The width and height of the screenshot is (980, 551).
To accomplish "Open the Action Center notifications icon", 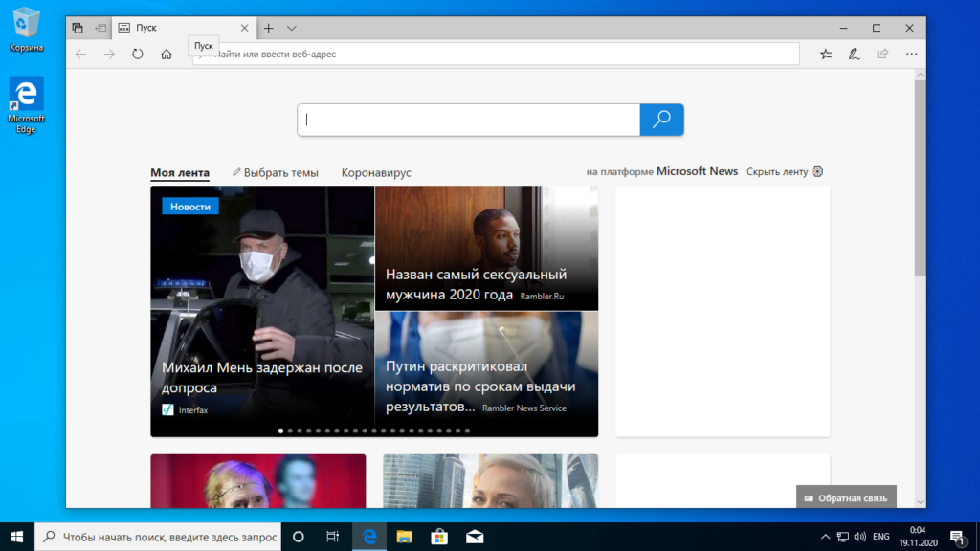I will [957, 537].
